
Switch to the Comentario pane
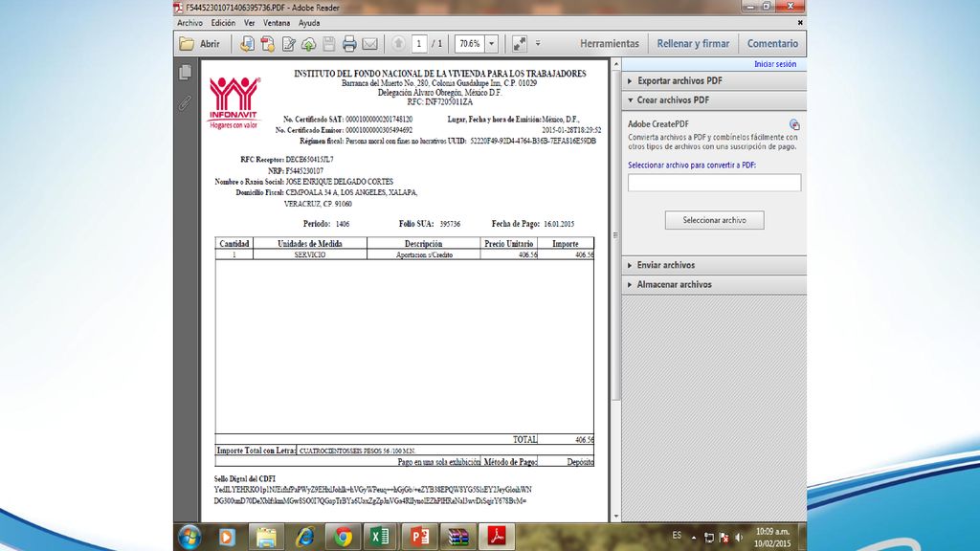(772, 44)
